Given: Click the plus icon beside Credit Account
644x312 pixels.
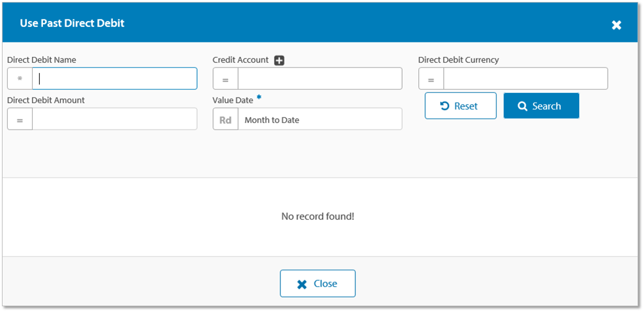Looking at the screenshot, I should pyautogui.click(x=279, y=60).
